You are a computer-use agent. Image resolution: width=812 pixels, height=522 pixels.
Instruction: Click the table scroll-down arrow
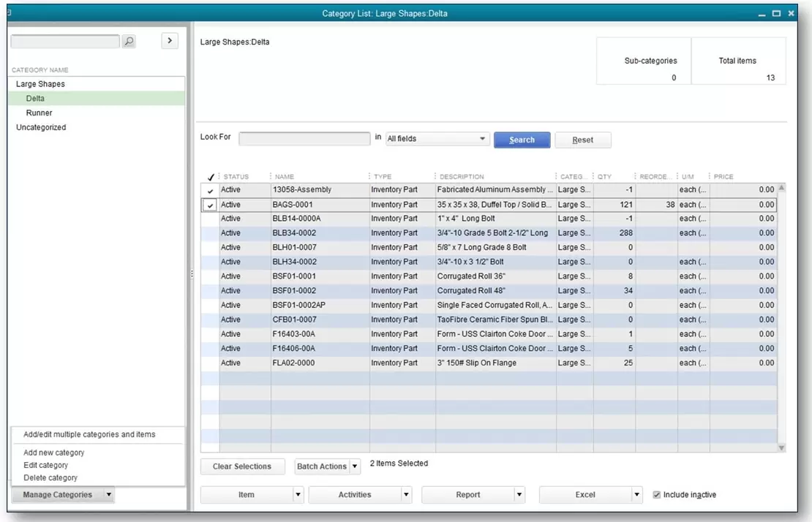781,447
